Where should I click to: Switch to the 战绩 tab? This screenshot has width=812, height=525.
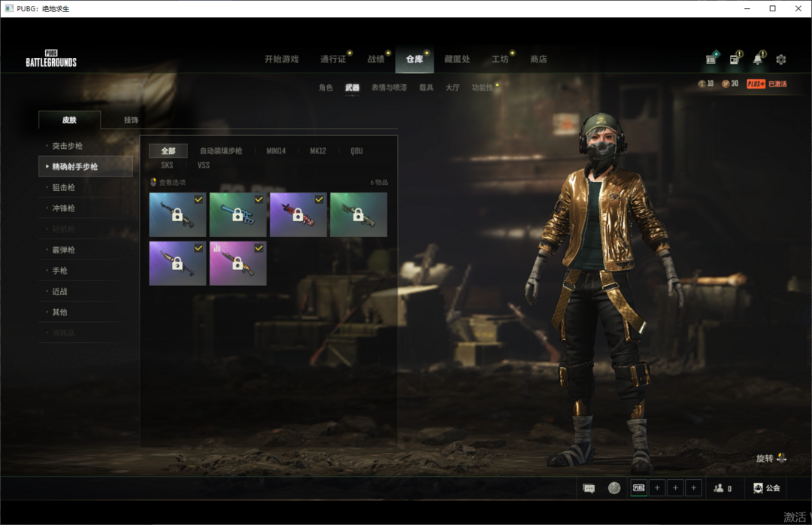pos(376,59)
